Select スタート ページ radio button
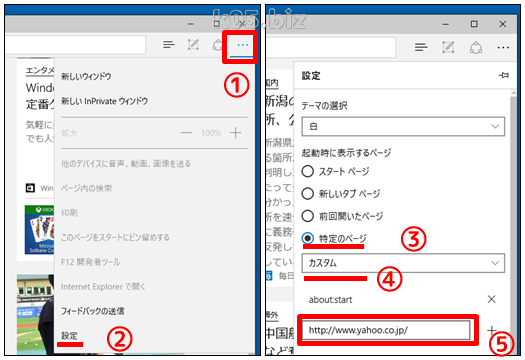The image size is (525, 360). 307,171
